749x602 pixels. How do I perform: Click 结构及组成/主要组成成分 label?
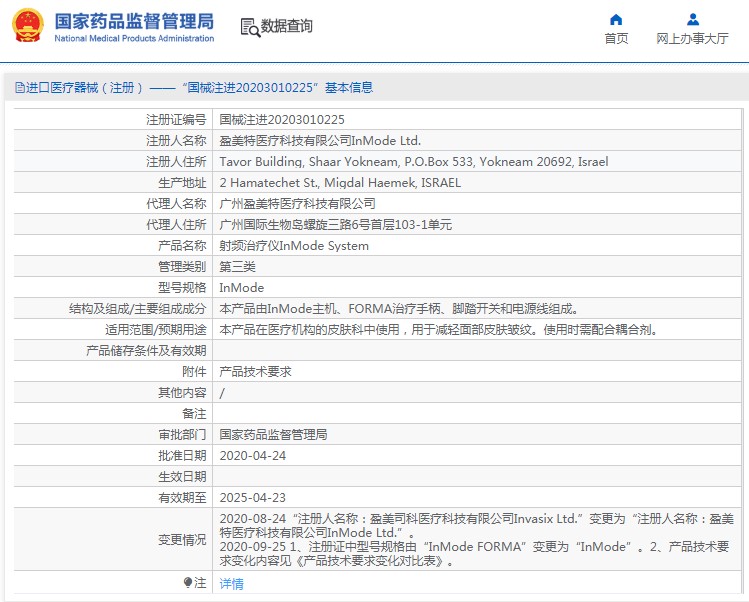pyautogui.click(x=138, y=309)
